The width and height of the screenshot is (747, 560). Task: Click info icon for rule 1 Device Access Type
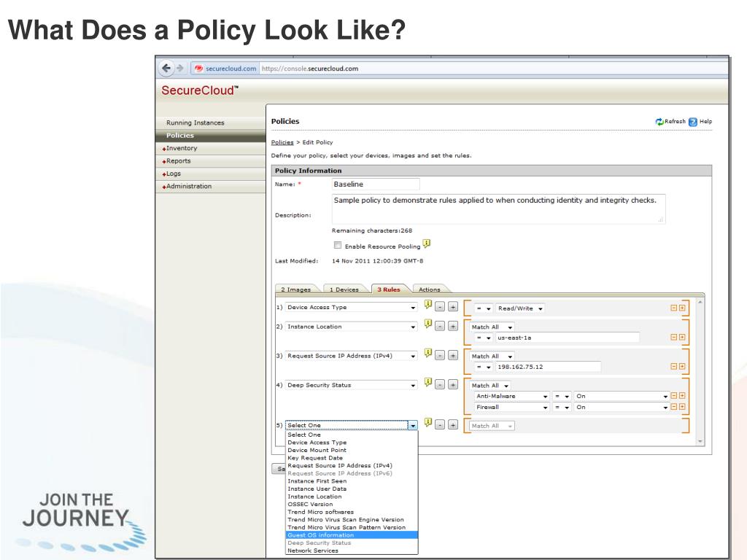coord(427,305)
